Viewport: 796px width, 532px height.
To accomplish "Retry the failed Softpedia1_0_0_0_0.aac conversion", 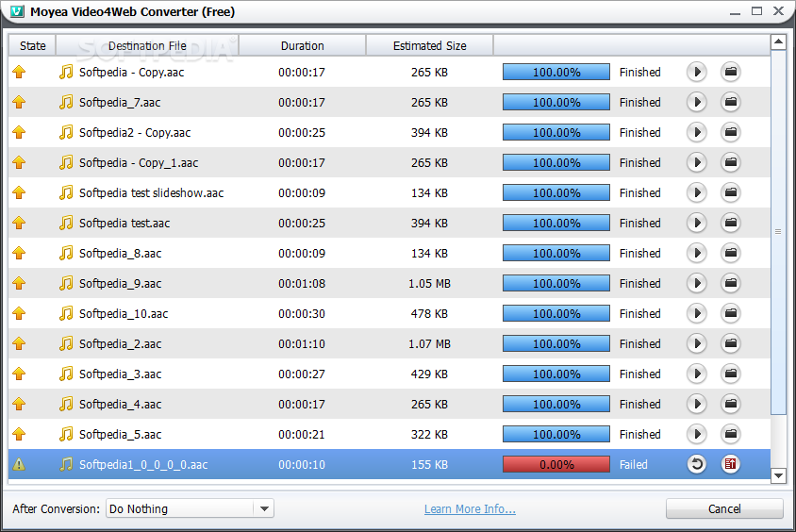I will [x=696, y=464].
